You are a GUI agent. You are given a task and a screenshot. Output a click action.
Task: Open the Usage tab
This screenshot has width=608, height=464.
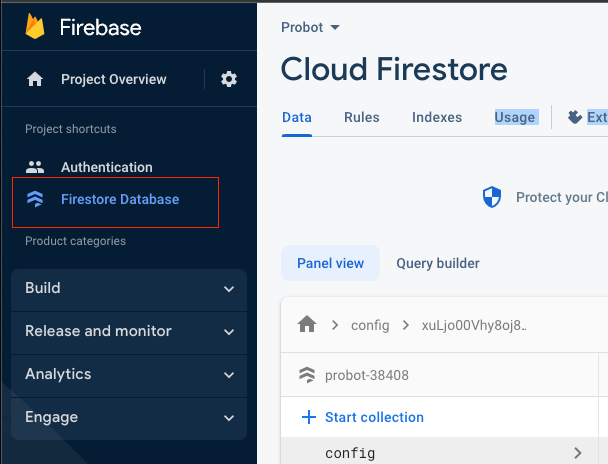514,117
